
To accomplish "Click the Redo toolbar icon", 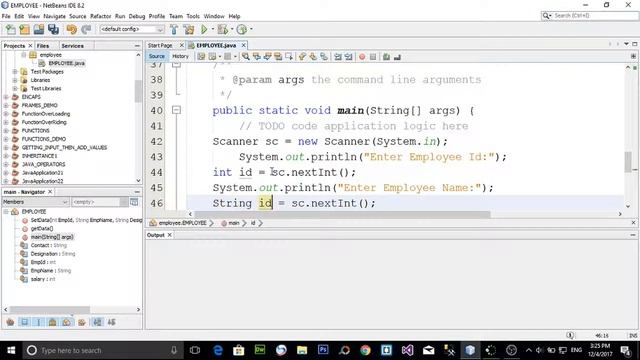I will click(x=86, y=29).
